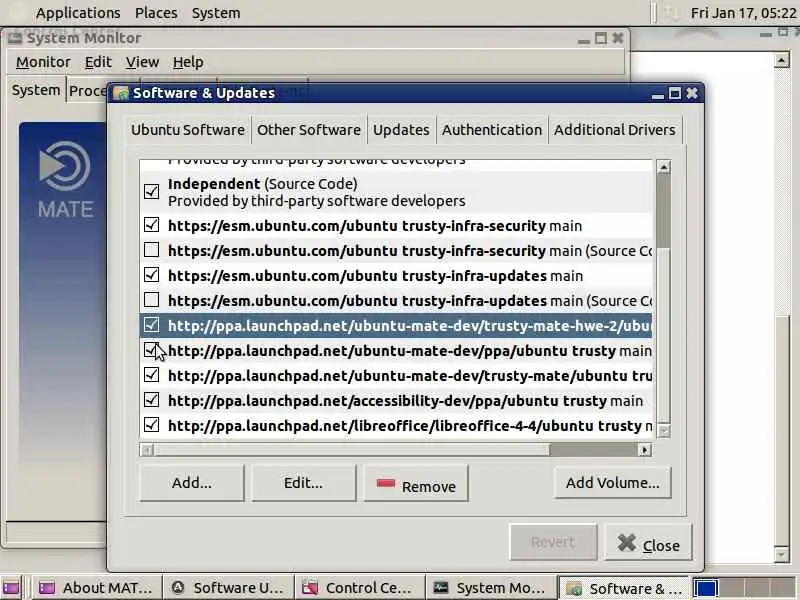800x600 pixels.
Task: Select the accessibility-dev/ppa trusty main row
Action: (x=395, y=400)
